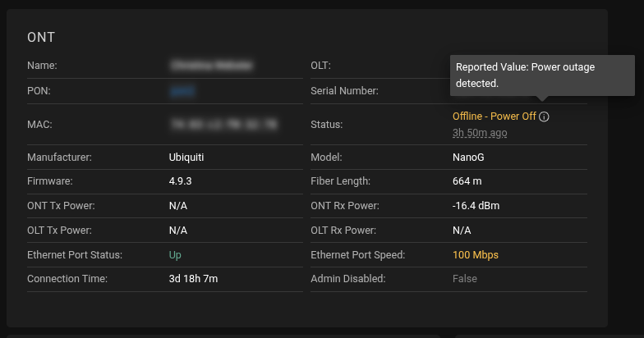Image resolution: width=644 pixels, height=338 pixels.
Task: Open the blue PON link
Action: [182, 91]
